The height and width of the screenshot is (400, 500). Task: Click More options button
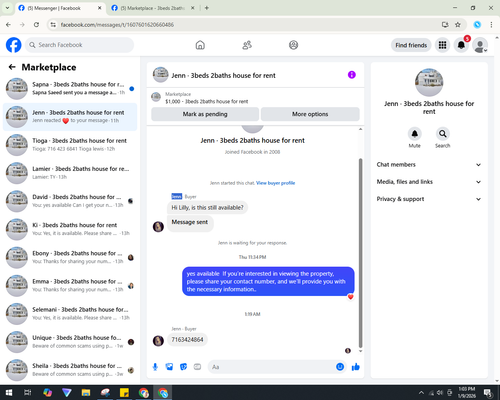click(x=310, y=114)
